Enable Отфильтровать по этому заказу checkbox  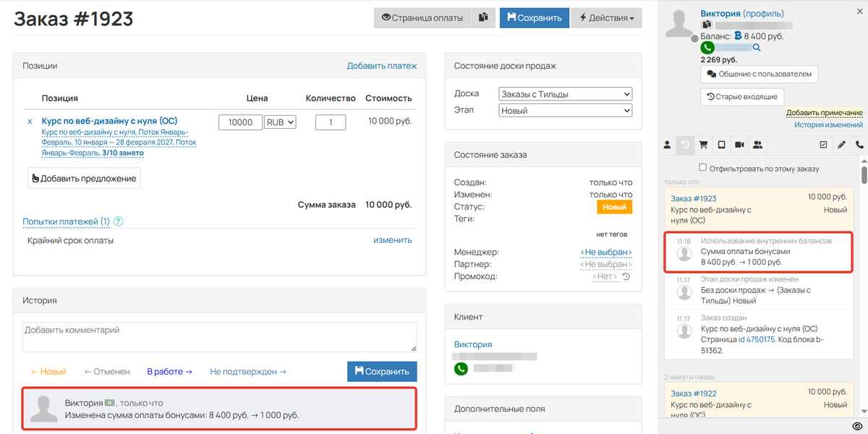click(702, 169)
